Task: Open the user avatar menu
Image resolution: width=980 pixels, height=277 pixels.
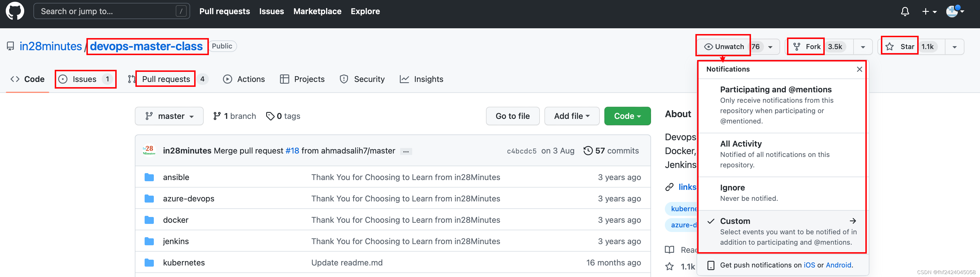Action: pos(955,12)
